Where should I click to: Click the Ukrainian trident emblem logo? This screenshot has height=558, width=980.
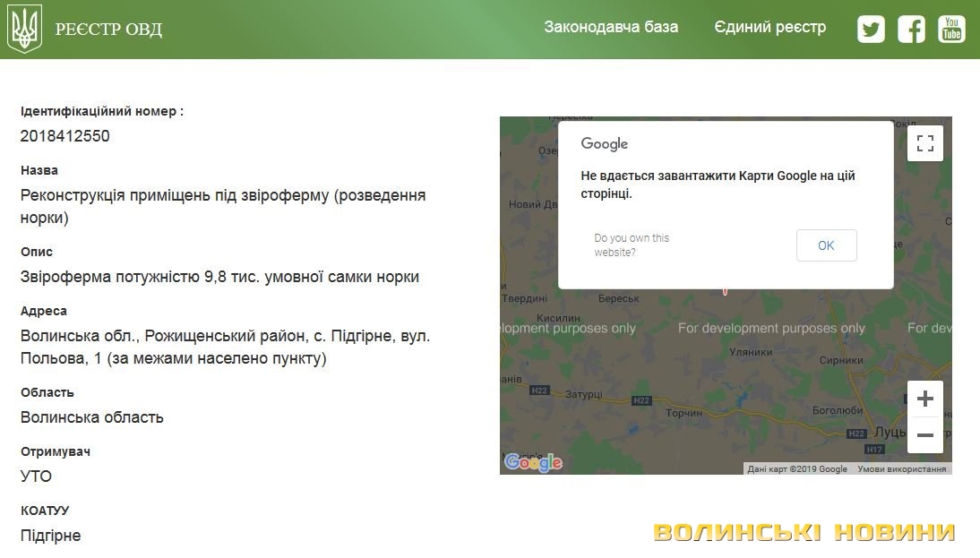pyautogui.click(x=24, y=29)
